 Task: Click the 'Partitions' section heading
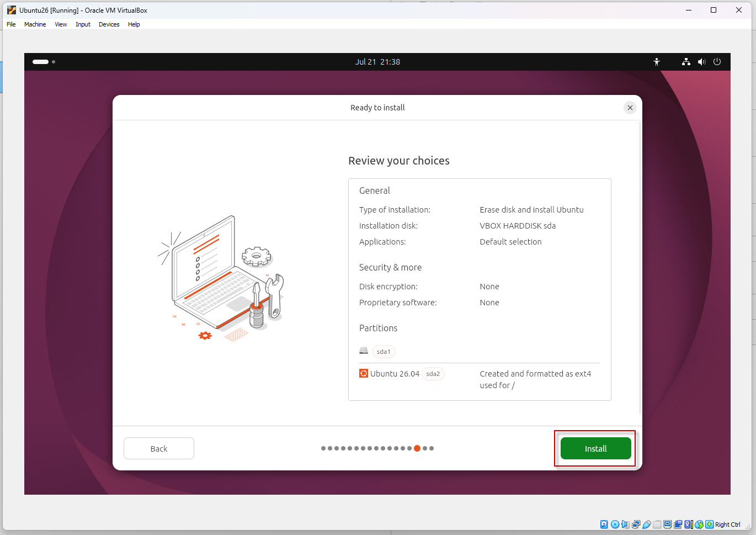point(378,328)
